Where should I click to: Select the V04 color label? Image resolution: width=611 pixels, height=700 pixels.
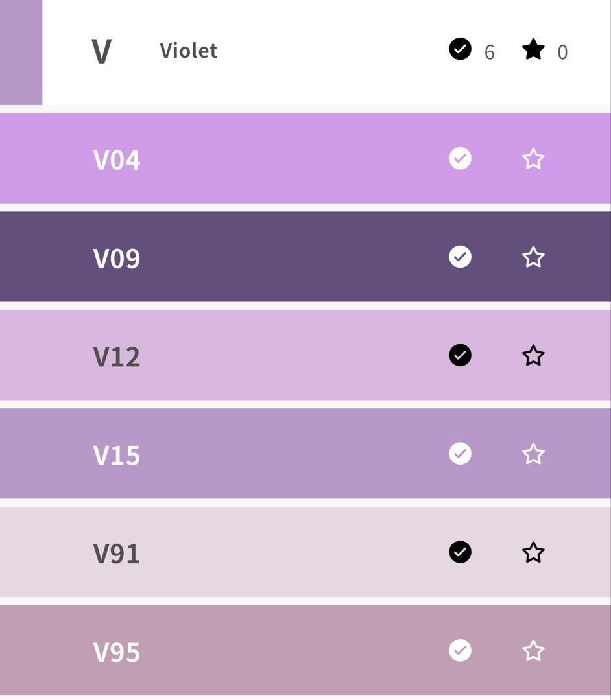(x=117, y=159)
